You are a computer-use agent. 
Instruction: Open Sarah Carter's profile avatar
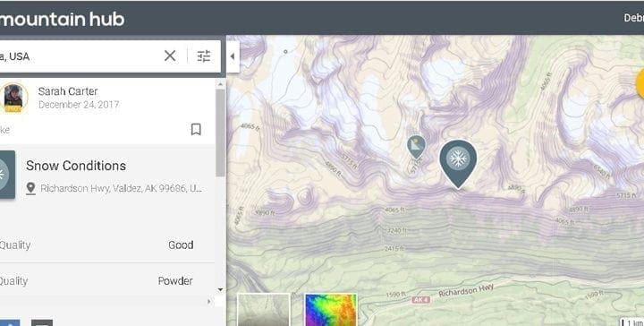tap(14, 97)
